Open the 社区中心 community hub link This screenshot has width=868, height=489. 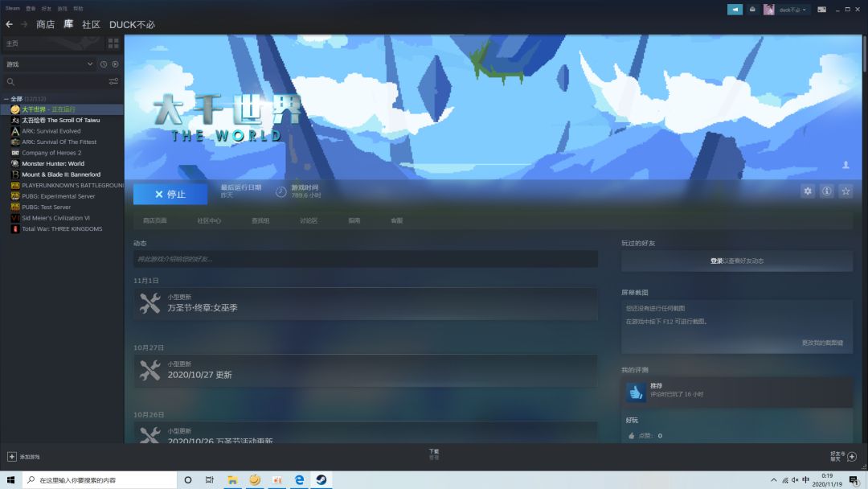[209, 220]
